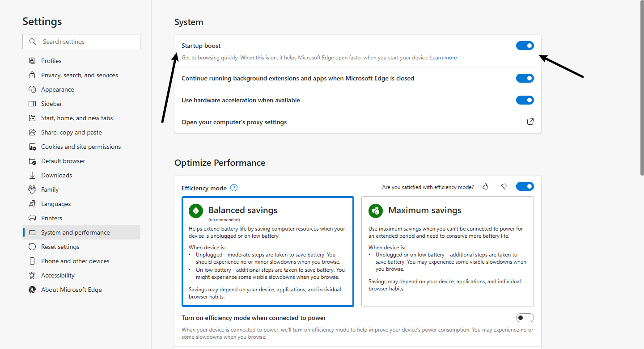644x349 pixels.
Task: Click in the Search settings field
Action: pyautogui.click(x=81, y=42)
